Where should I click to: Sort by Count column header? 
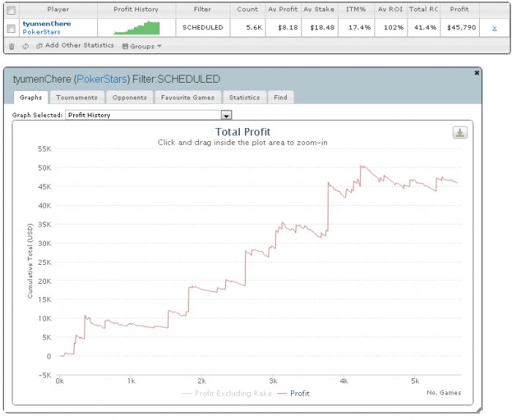coord(247,10)
